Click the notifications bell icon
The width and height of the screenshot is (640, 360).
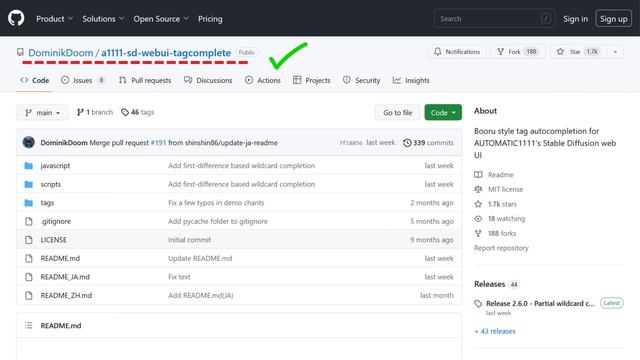point(438,51)
